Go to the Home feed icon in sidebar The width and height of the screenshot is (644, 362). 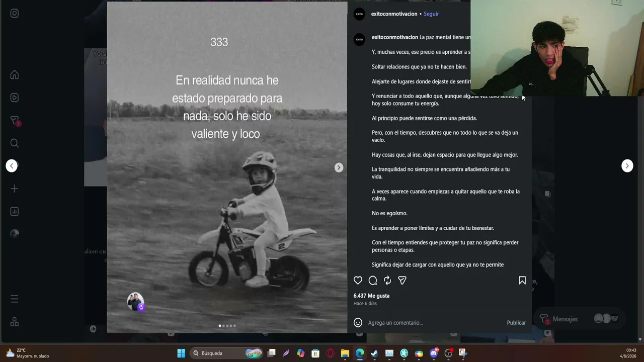tap(15, 75)
